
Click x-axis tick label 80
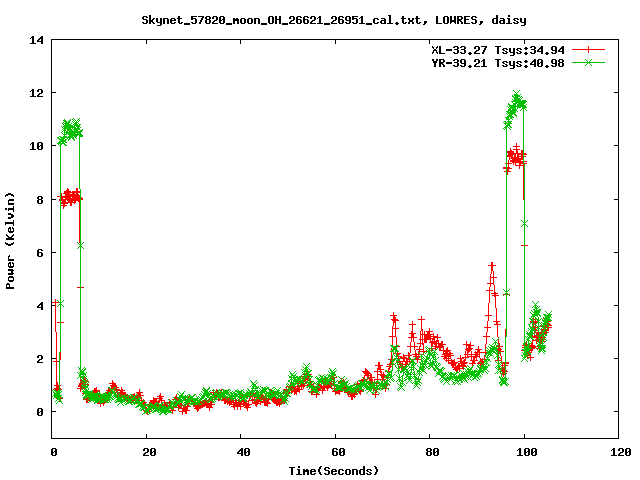432,452
